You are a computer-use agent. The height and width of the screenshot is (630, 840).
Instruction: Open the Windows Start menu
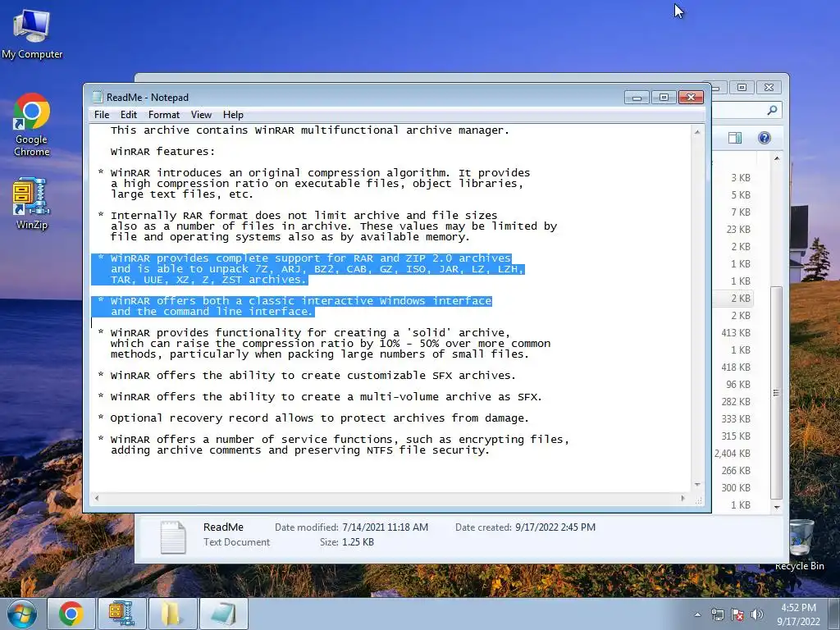(x=21, y=614)
